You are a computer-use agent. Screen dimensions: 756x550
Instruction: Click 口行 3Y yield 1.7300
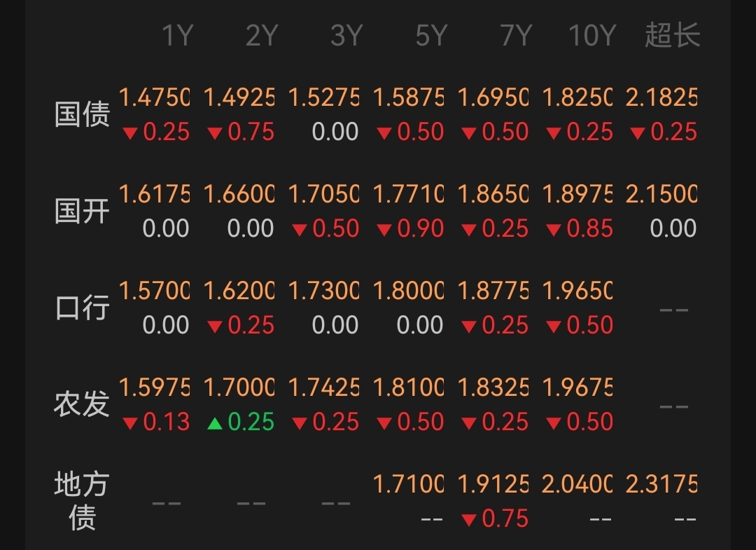pos(323,291)
